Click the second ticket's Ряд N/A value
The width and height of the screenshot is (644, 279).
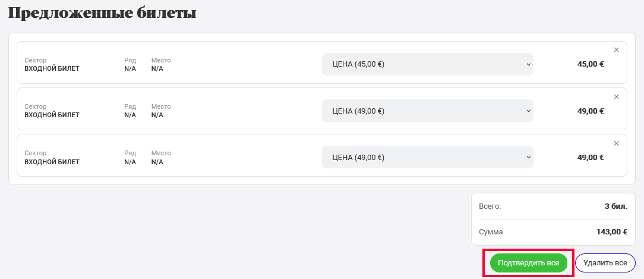coord(130,115)
